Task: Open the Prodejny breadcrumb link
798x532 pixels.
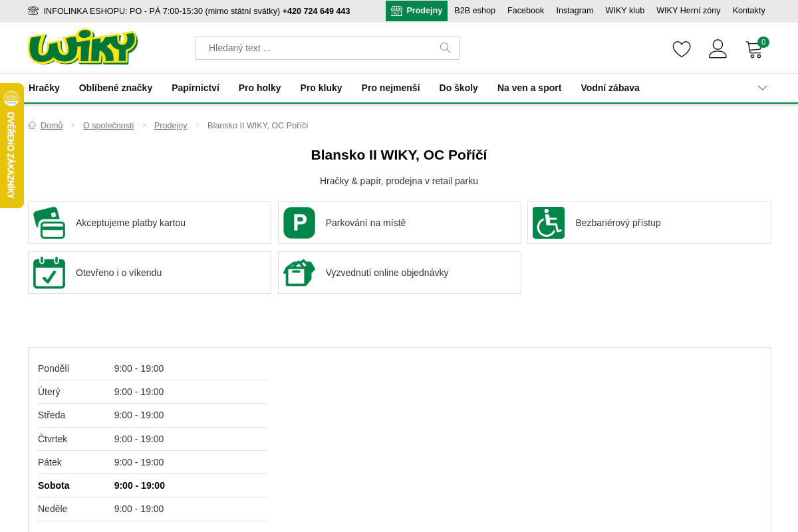Action: (170, 126)
